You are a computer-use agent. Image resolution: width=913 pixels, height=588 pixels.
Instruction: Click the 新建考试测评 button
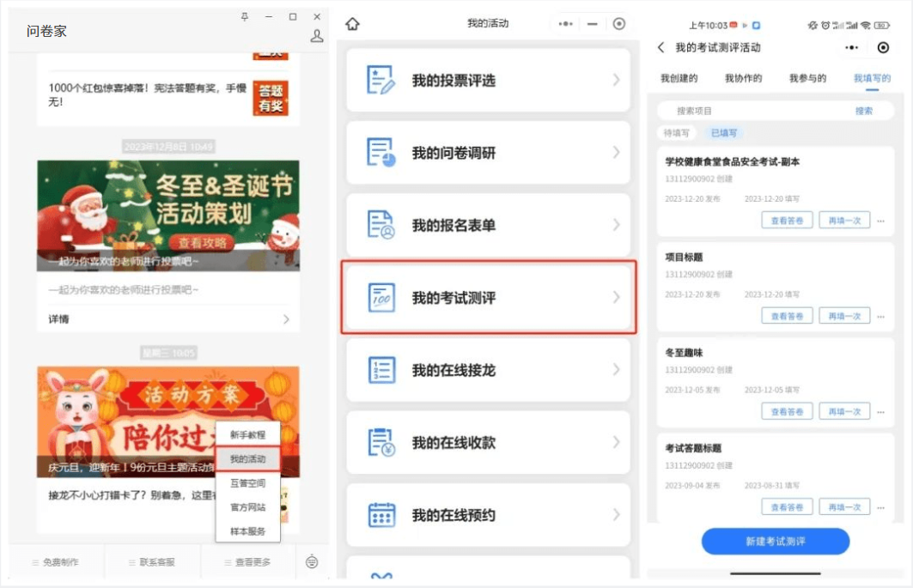click(x=775, y=542)
